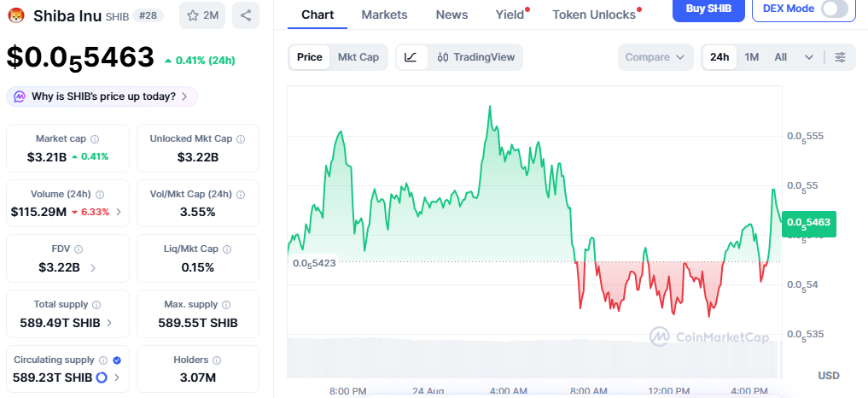Click the 589.55T SHIB max supply value
The image size is (868, 398).
pyautogui.click(x=198, y=323)
